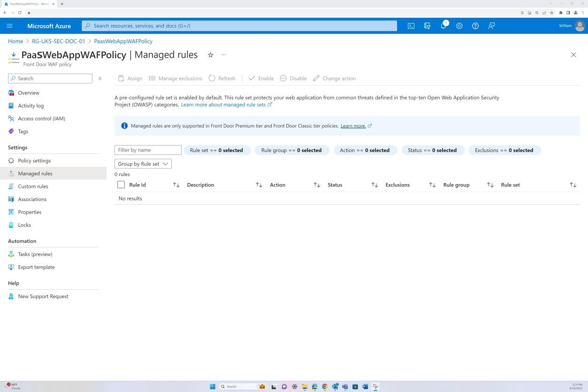Open the Cloud Shell terminal
The height and width of the screenshot is (392, 588).
411,26
